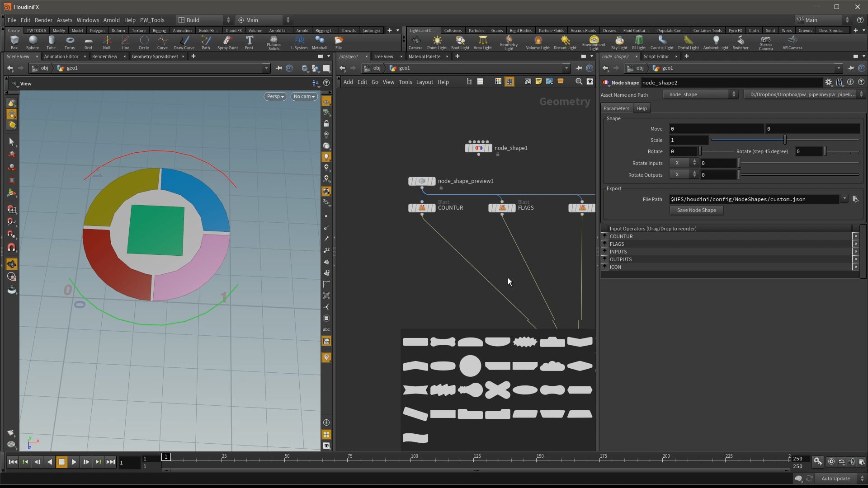Image resolution: width=868 pixels, height=488 pixels.
Task: Click the Modify menu item
Action: click(58, 30)
